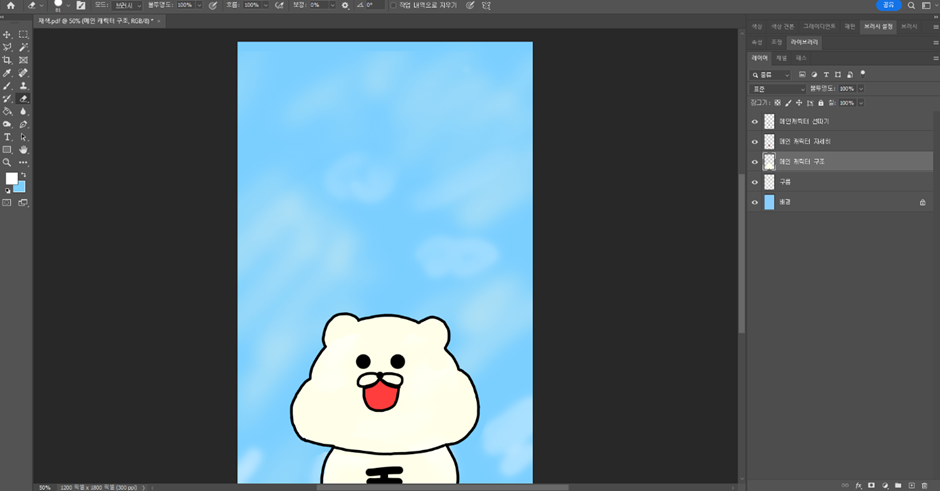This screenshot has height=491, width=940.
Task: Open the extra tools ellipsis menu
Action: click(23, 162)
